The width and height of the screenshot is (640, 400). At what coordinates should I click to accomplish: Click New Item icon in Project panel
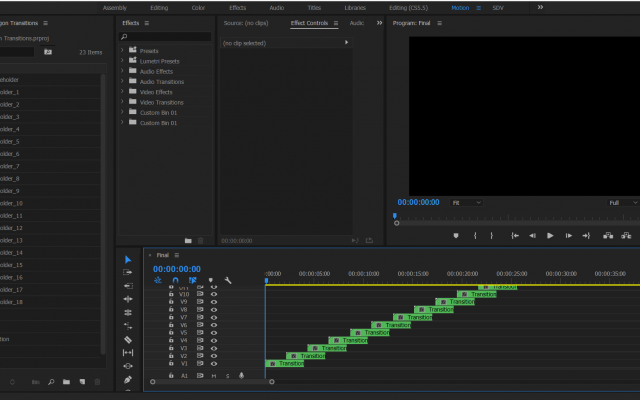point(82,382)
